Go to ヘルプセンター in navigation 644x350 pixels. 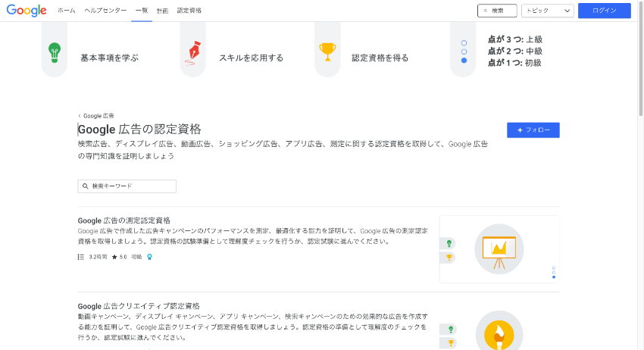point(105,11)
